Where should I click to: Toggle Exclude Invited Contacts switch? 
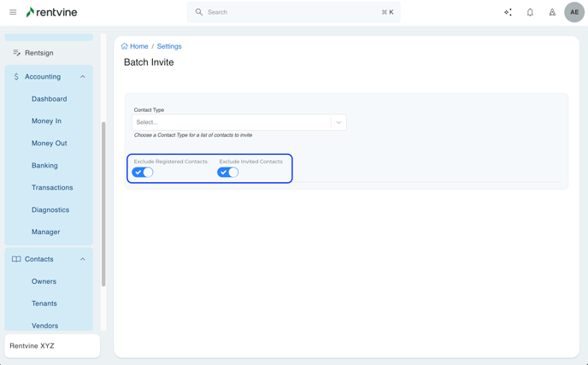[228, 172]
